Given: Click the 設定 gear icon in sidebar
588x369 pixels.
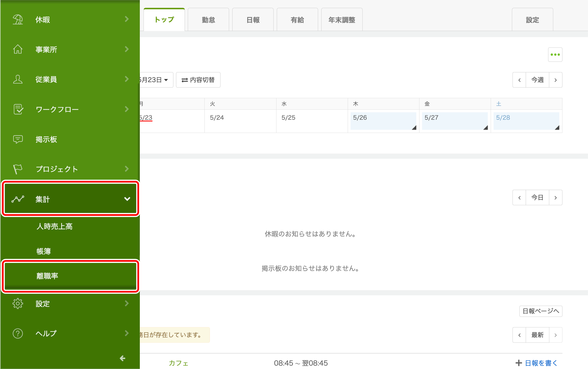Looking at the screenshot, I should click(18, 304).
